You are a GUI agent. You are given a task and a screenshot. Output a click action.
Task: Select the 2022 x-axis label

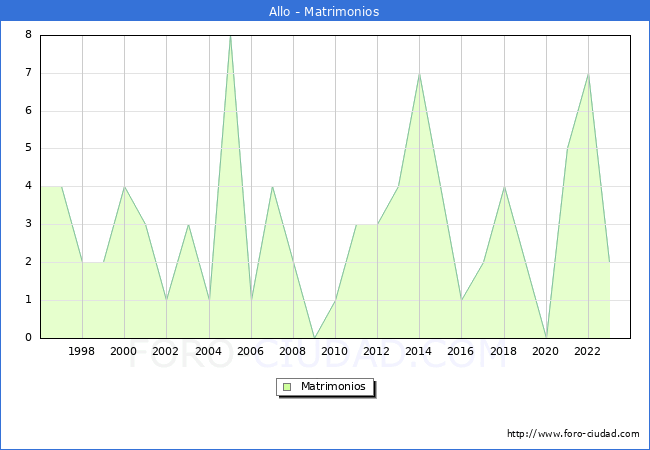point(587,351)
